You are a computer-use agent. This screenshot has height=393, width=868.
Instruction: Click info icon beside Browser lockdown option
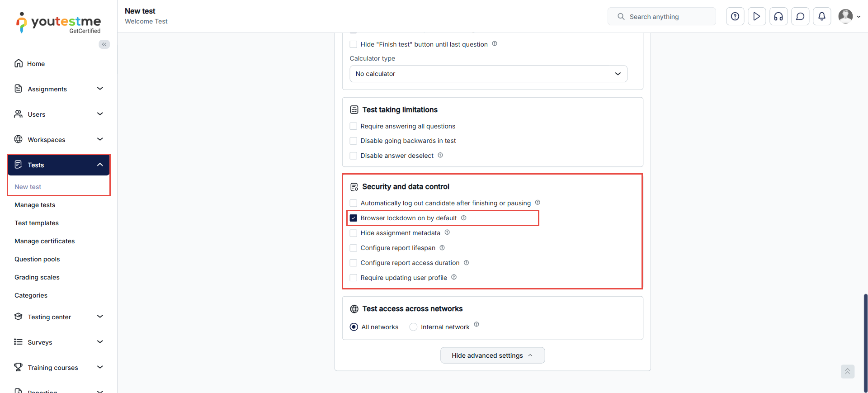[x=464, y=218]
